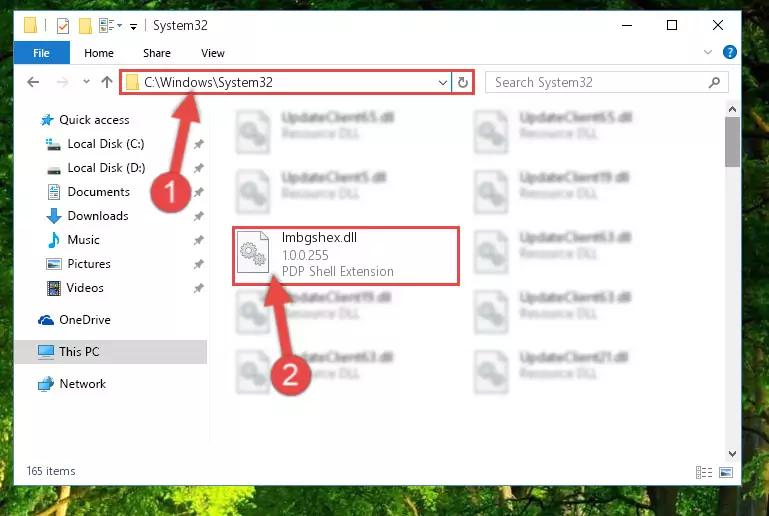Click the pin icon next to Local Disk (C:)
The width and height of the screenshot is (769, 516).
pyautogui.click(x=198, y=144)
